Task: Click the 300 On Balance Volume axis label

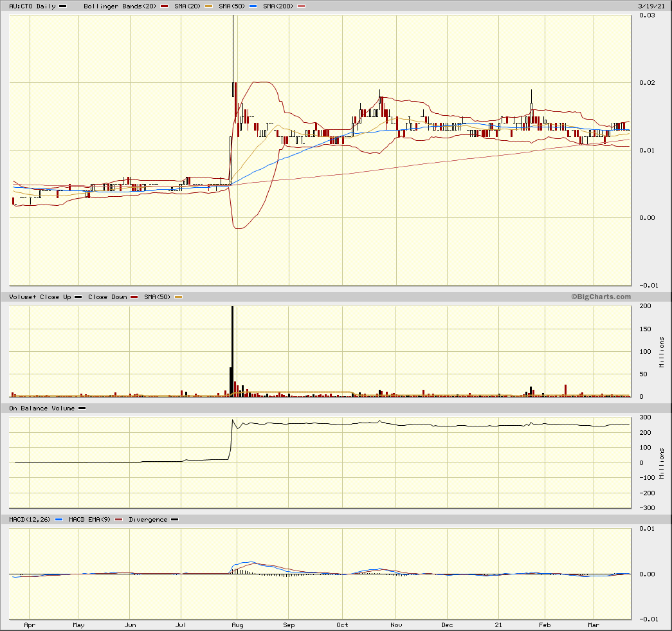Action: [645, 417]
